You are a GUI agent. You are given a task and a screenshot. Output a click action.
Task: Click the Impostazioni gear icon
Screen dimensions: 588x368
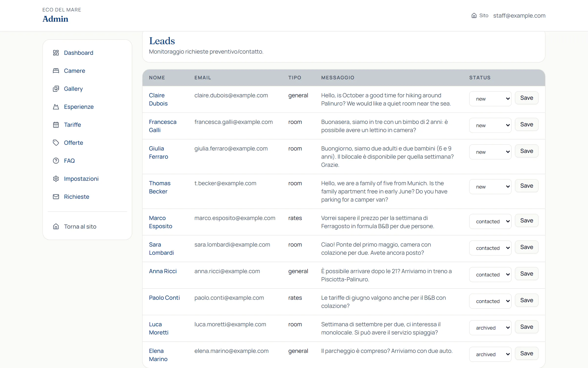tap(56, 179)
